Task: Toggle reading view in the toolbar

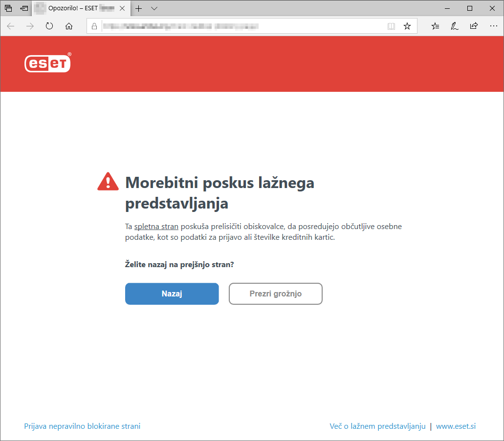Action: [391, 26]
